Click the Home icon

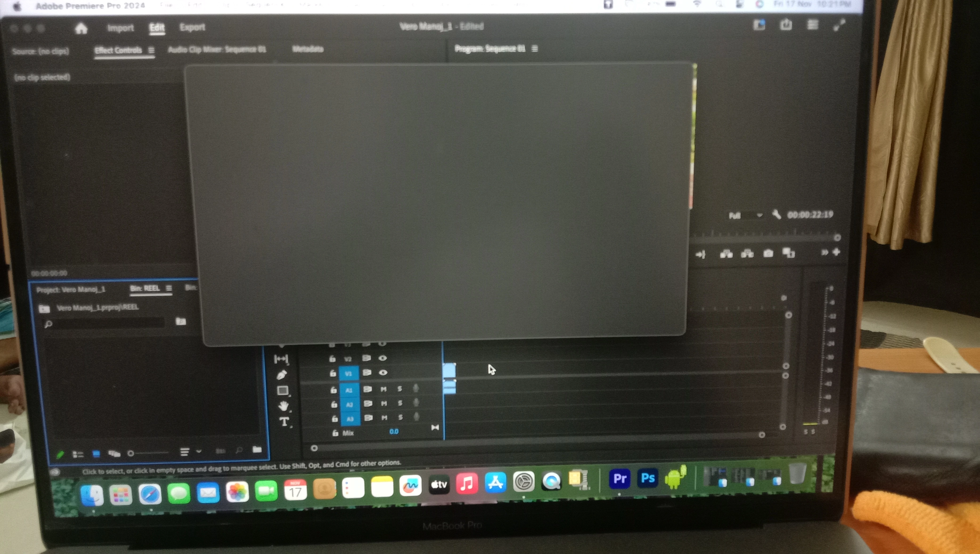[x=81, y=29]
